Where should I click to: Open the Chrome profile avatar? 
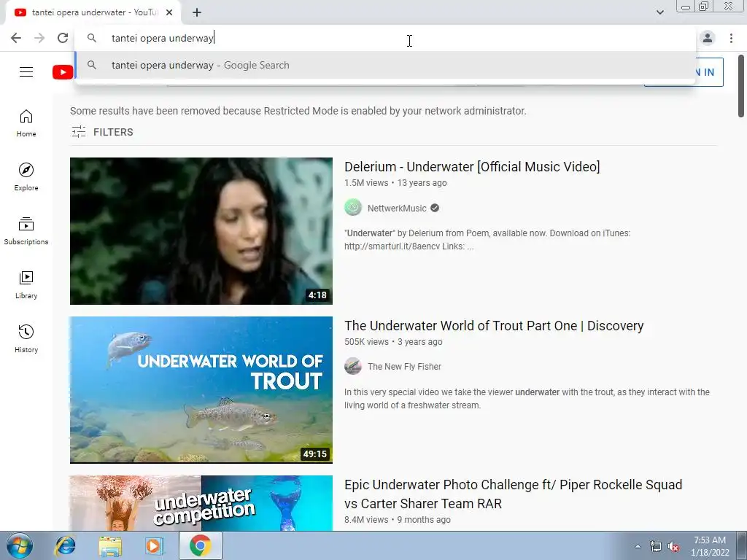click(x=708, y=38)
